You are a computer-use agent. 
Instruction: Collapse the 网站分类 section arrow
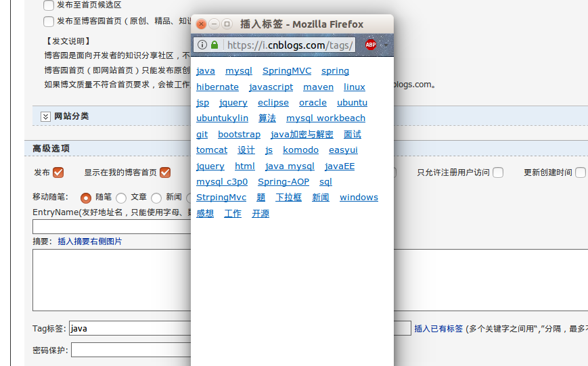coord(45,116)
